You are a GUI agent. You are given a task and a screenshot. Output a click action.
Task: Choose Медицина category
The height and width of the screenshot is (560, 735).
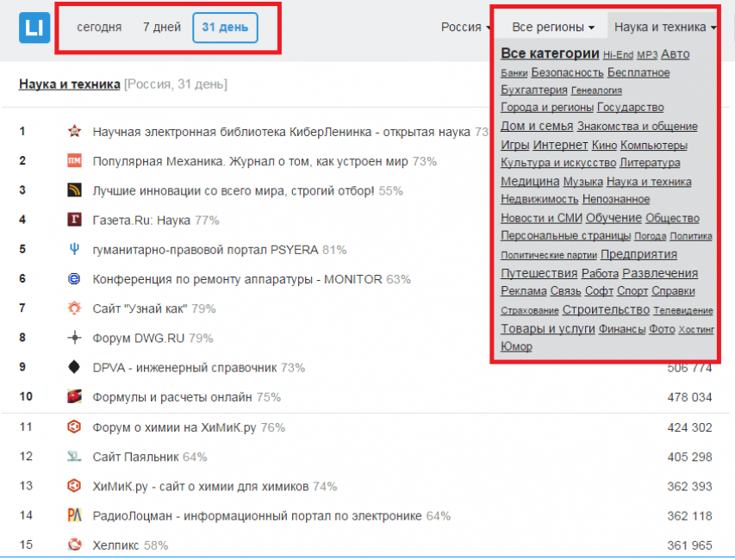point(530,182)
